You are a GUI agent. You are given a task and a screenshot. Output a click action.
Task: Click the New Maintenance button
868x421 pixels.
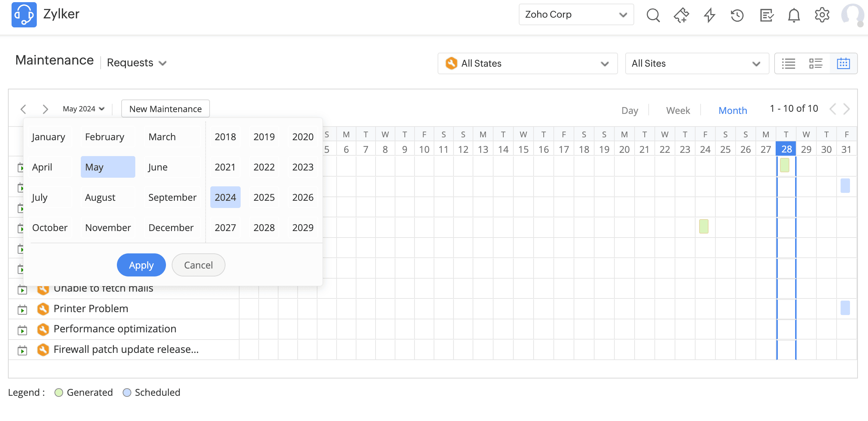[x=165, y=109]
